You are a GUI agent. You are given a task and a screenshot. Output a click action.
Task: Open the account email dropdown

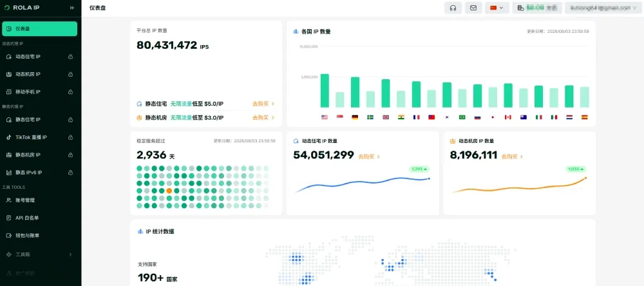click(x=603, y=8)
